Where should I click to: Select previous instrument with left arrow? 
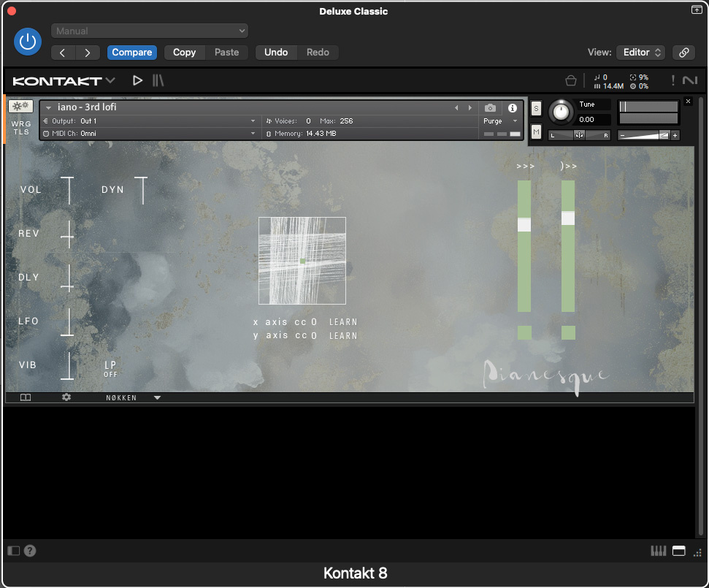pos(456,107)
